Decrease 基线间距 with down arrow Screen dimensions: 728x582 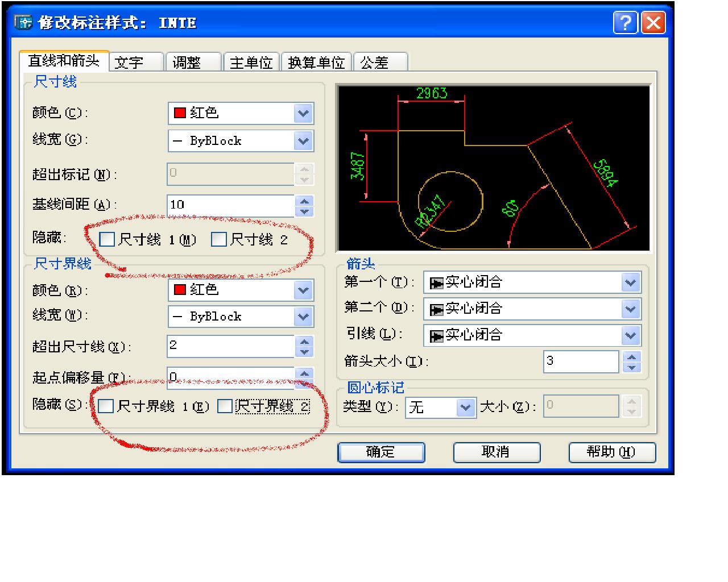(305, 211)
